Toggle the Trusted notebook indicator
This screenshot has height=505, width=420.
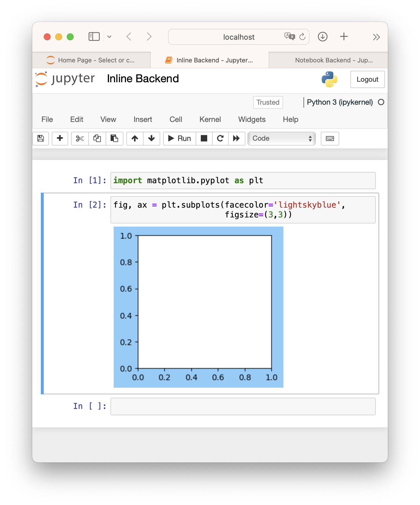pos(268,102)
